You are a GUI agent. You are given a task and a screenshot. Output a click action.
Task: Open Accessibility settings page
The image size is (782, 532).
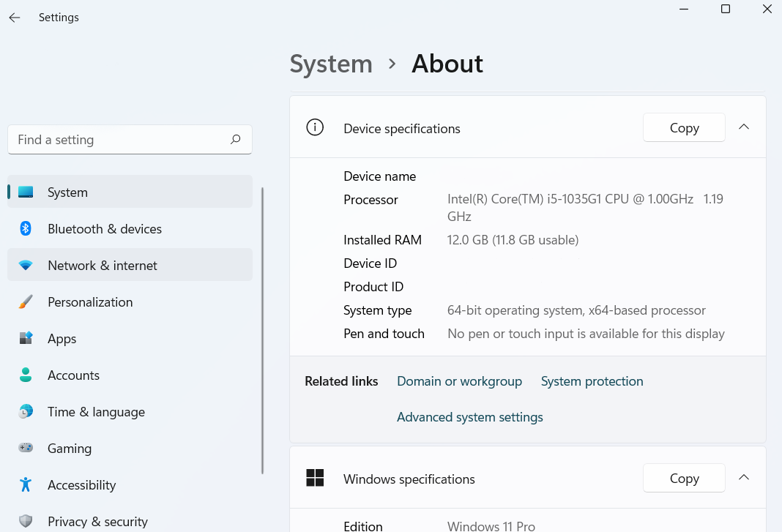[130, 484]
